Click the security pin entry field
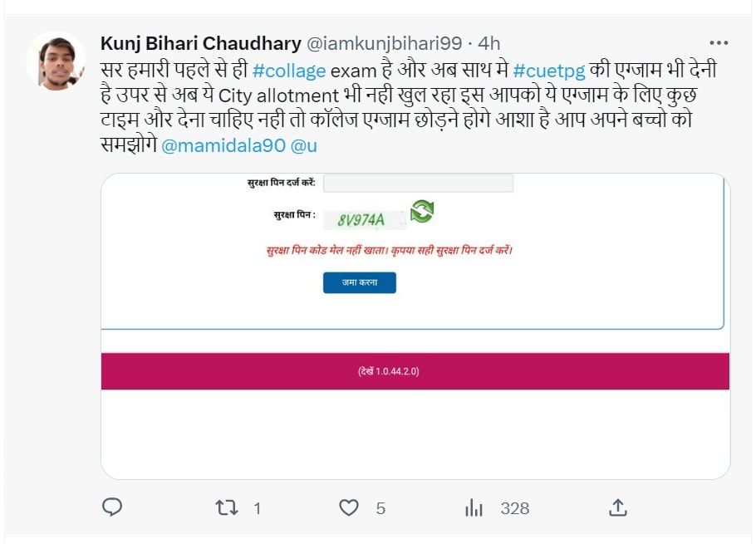 (x=418, y=183)
